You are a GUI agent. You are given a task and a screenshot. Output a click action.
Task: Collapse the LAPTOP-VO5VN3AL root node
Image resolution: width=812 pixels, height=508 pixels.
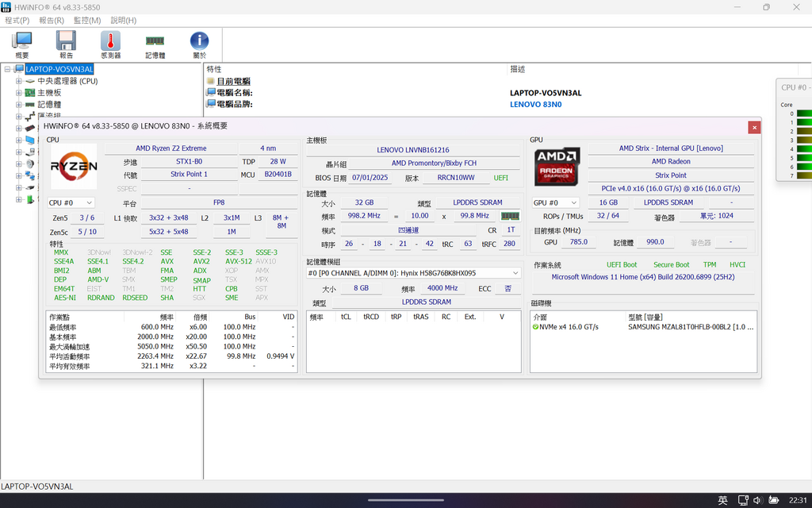pos(7,69)
